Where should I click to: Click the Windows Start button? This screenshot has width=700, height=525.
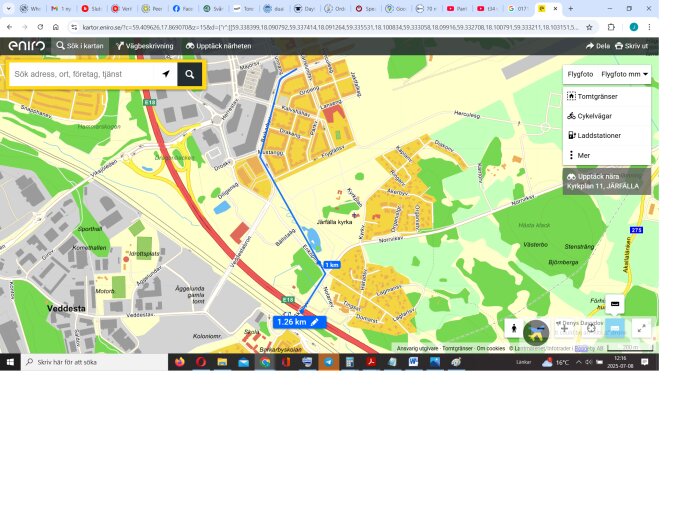click(x=10, y=362)
